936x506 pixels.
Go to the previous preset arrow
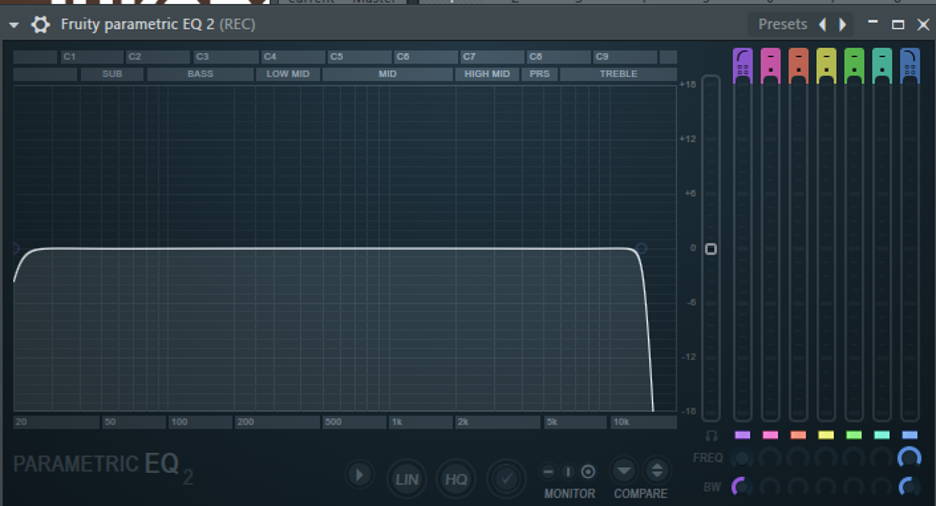823,24
